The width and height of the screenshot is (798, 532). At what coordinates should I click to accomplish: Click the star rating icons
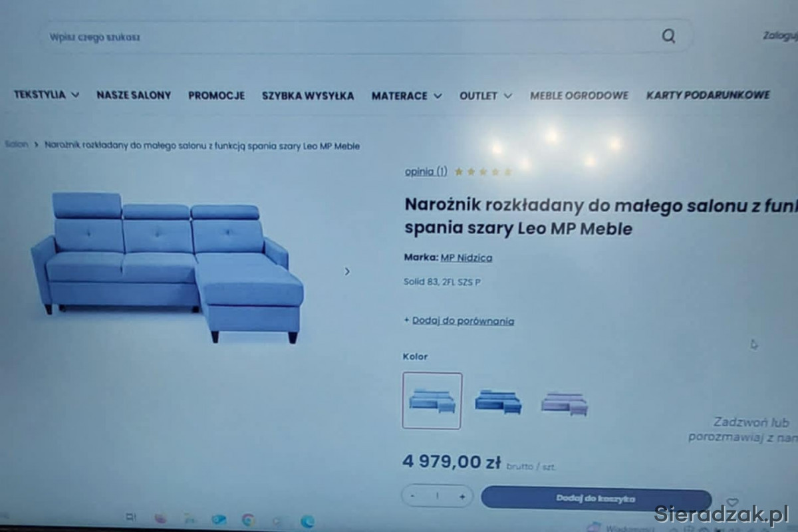click(483, 172)
